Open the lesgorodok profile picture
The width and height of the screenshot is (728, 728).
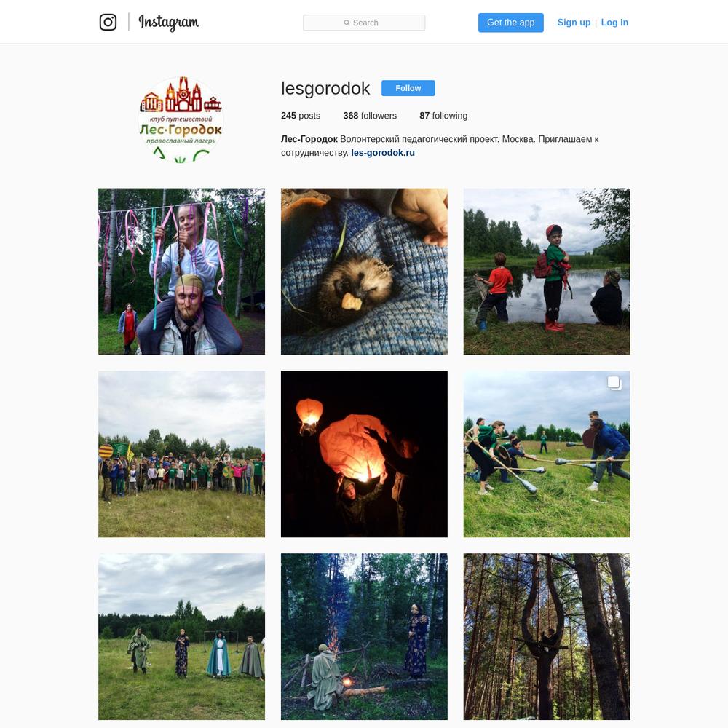(x=181, y=119)
